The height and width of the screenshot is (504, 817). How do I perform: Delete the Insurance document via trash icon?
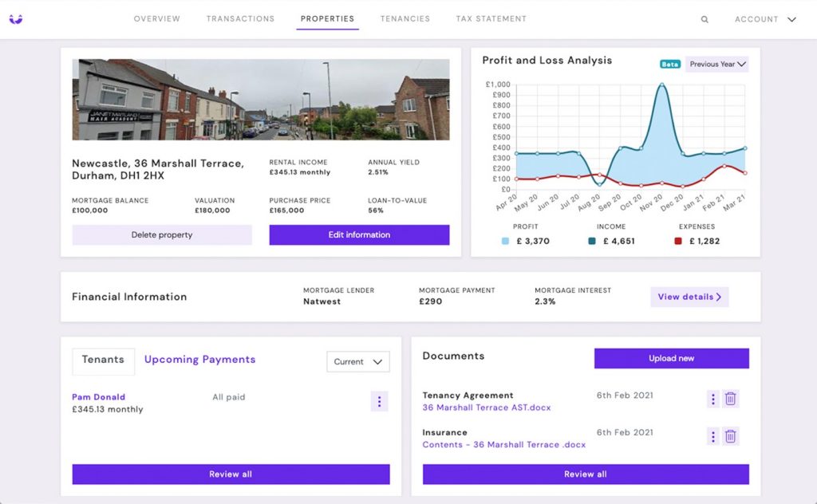point(731,436)
